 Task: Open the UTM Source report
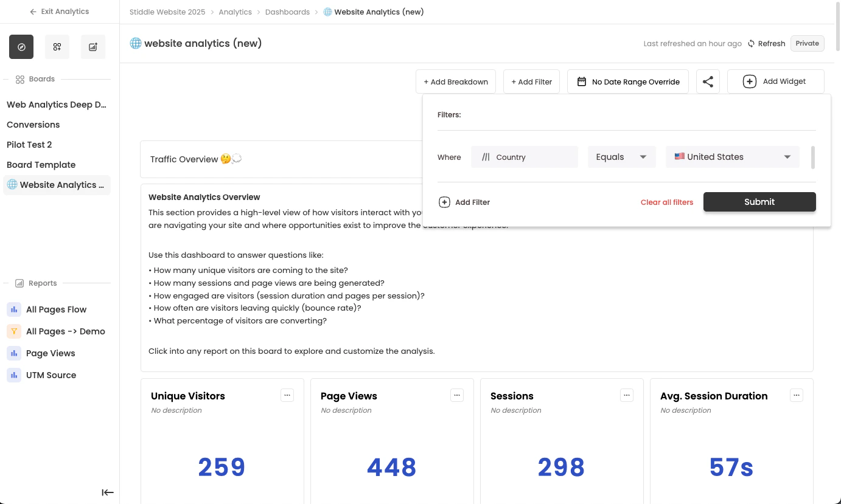point(51,375)
